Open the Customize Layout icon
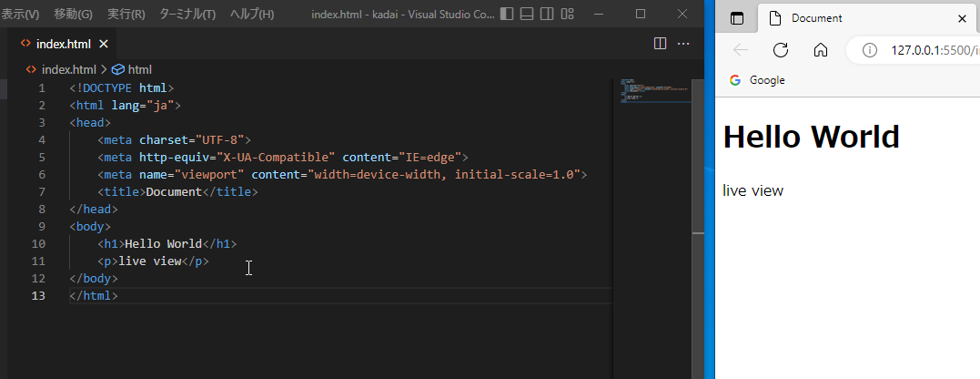Screen dimensions: 980x379 pos(568,15)
